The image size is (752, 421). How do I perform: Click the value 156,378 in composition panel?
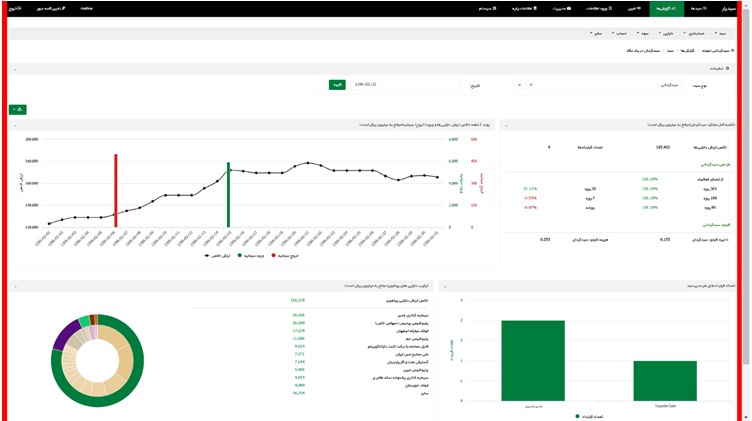click(x=297, y=300)
